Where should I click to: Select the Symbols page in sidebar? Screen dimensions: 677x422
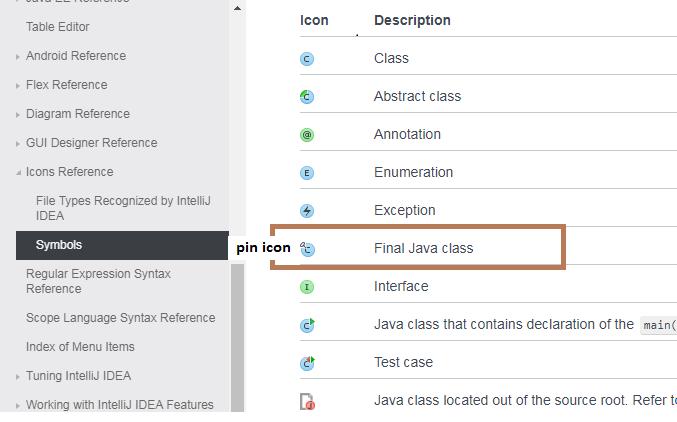point(59,245)
